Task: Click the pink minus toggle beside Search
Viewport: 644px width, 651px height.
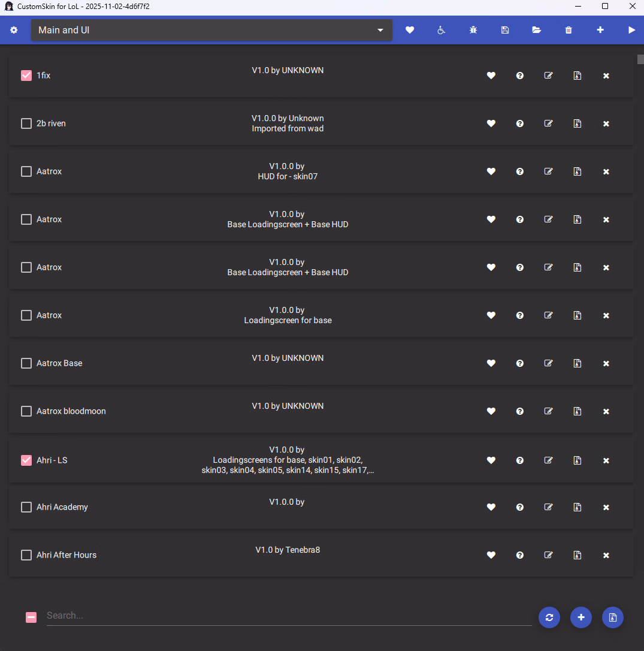Action: pos(31,617)
